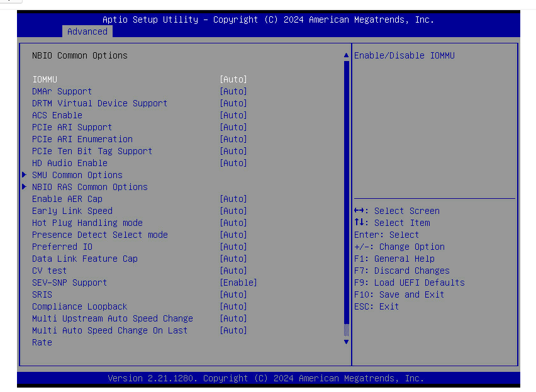Click the SMU Common Options submenu arrow

[x=25, y=175]
